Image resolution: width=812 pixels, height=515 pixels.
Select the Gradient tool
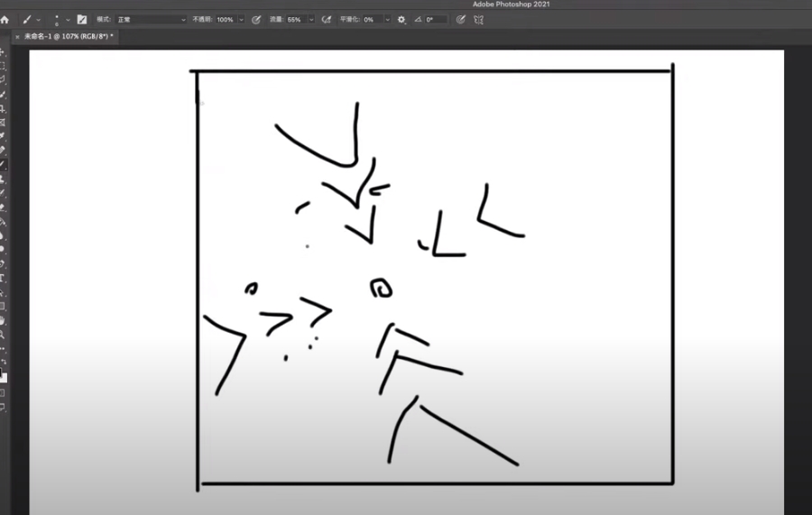[x=3, y=222]
